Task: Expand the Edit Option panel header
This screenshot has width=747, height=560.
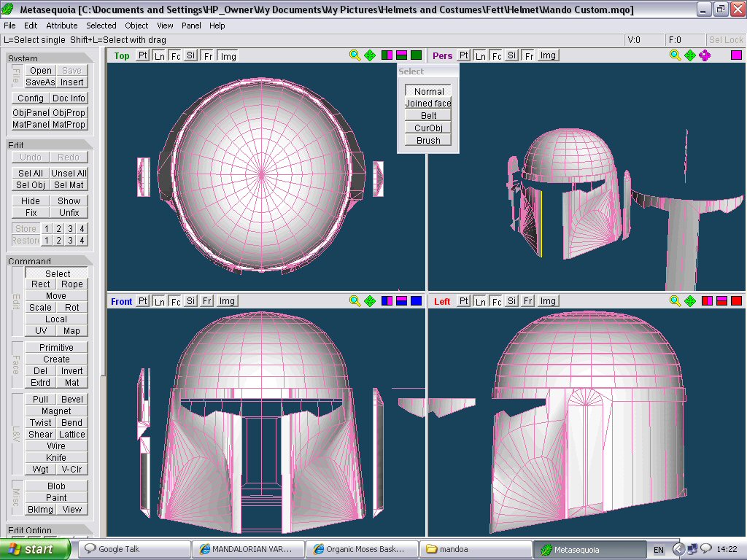Action: pos(49,529)
